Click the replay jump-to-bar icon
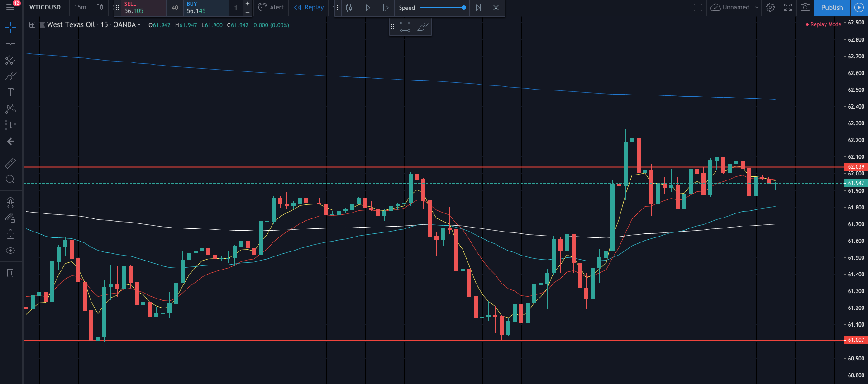 [x=350, y=8]
